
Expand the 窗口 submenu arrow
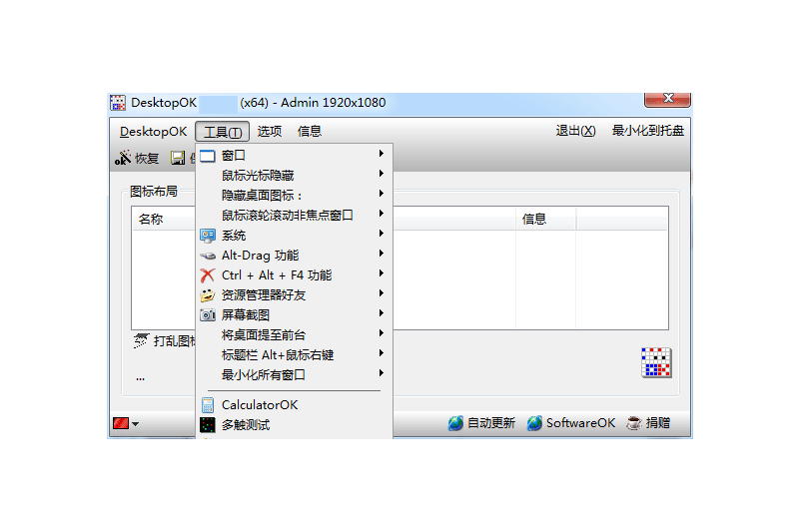[381, 154]
